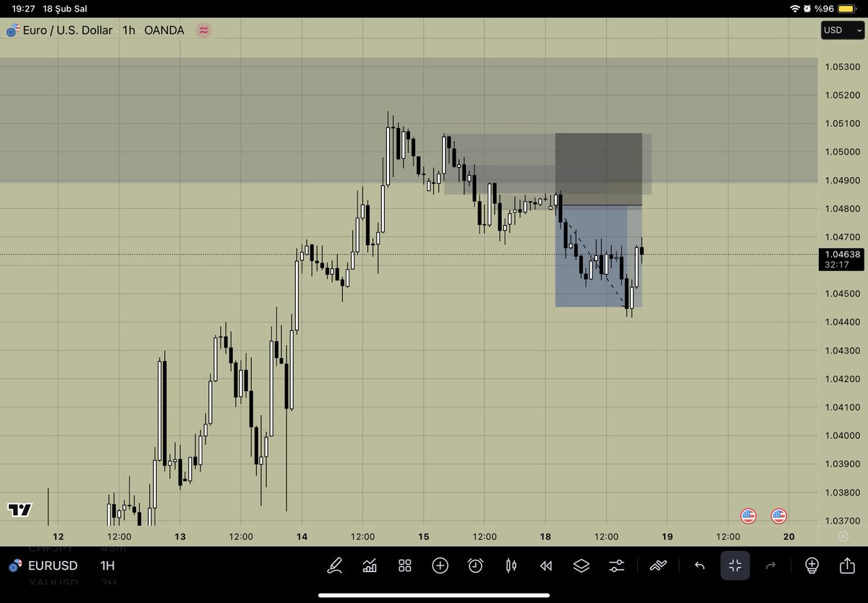Open the second US economic event flag

779,516
